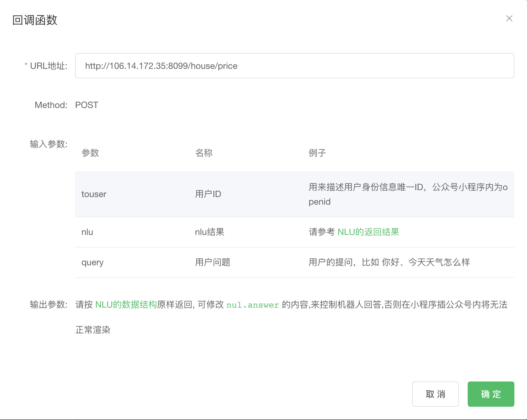Click the 取消 cancel button

(435, 394)
